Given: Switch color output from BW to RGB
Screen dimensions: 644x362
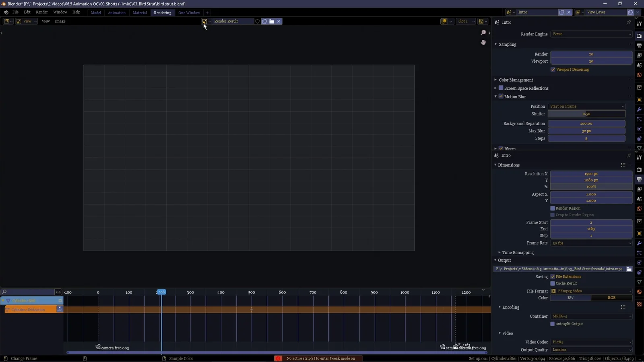Looking at the screenshot, I should pyautogui.click(x=611, y=298).
